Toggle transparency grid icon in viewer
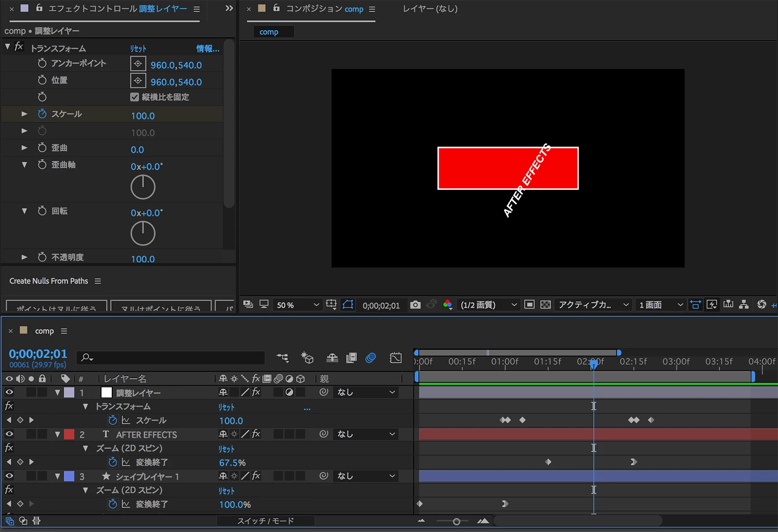 (x=546, y=305)
